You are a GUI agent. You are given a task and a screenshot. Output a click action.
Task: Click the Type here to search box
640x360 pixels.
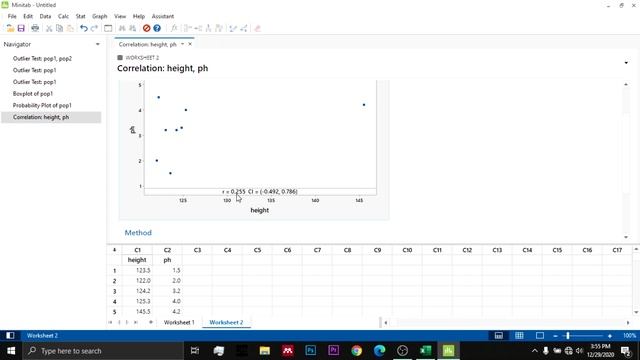[103, 351]
